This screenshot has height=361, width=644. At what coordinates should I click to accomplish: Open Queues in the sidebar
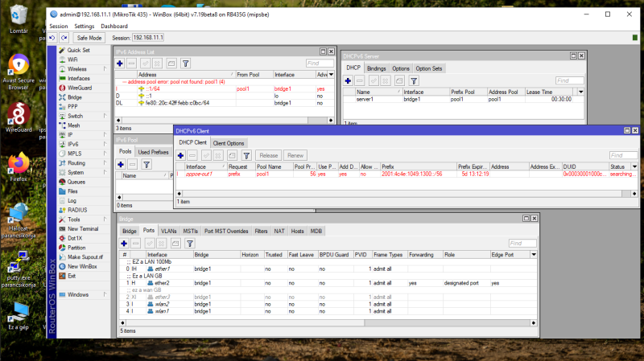point(76,182)
